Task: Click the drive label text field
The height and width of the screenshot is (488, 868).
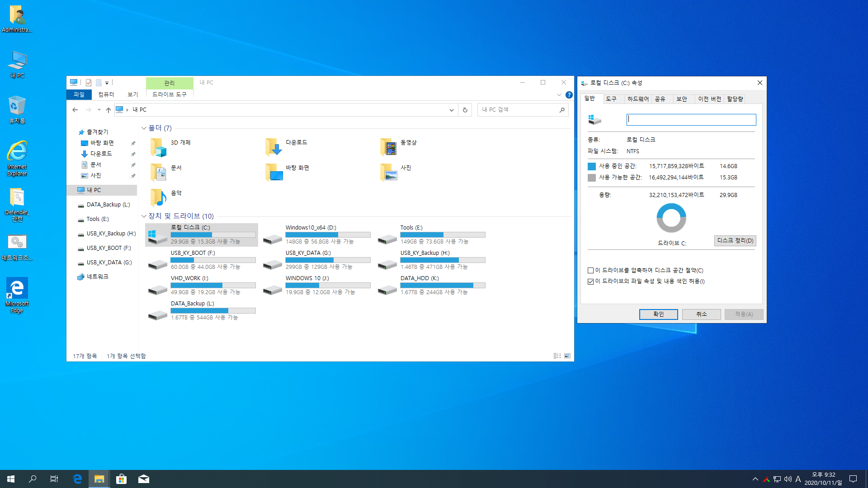Action: tap(691, 119)
